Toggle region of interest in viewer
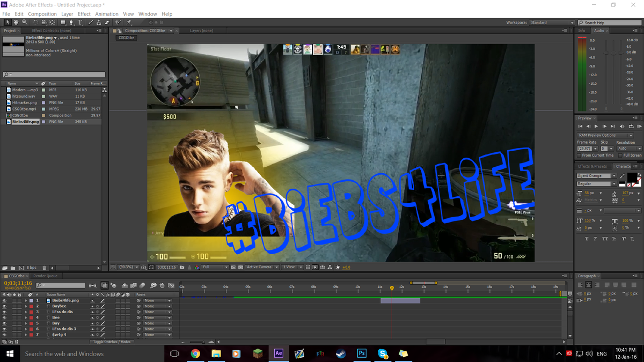Screen dimensions: 644x362 pyautogui.click(x=233, y=267)
